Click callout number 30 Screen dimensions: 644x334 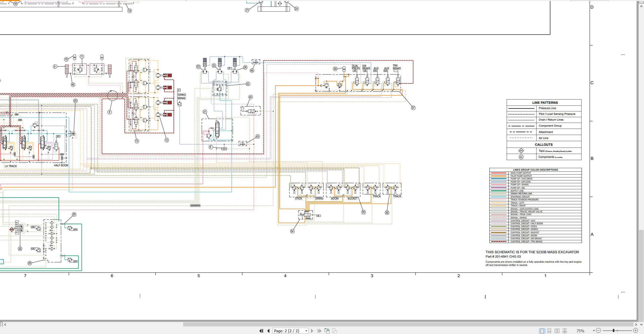click(x=74, y=214)
